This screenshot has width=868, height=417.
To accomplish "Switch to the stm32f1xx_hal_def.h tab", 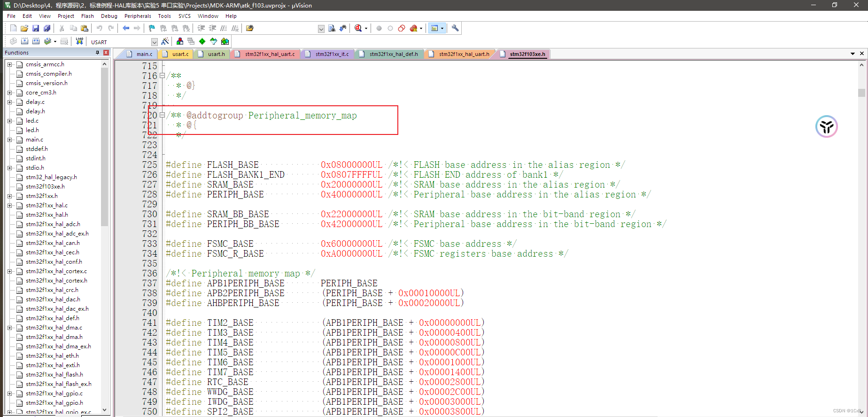I will pyautogui.click(x=389, y=54).
